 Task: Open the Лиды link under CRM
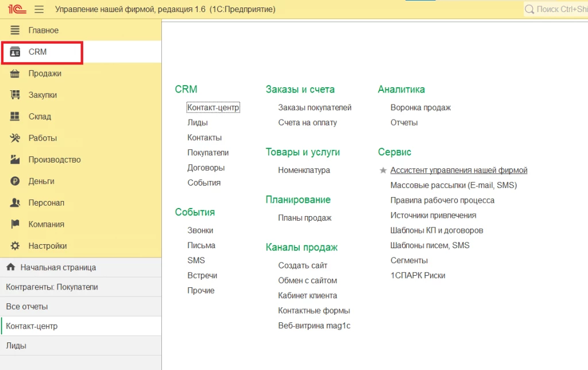coord(198,123)
